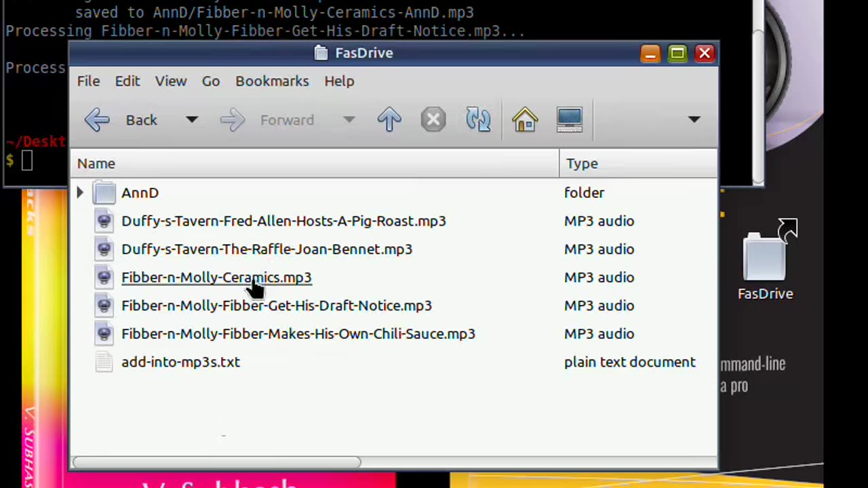868x488 pixels.
Task: Open the View menu
Action: (171, 81)
